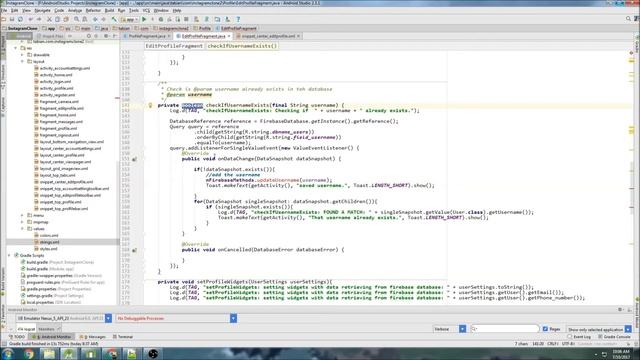Click the Undo arrow icon
The height and width of the screenshot is (360, 640).
[31, 19]
